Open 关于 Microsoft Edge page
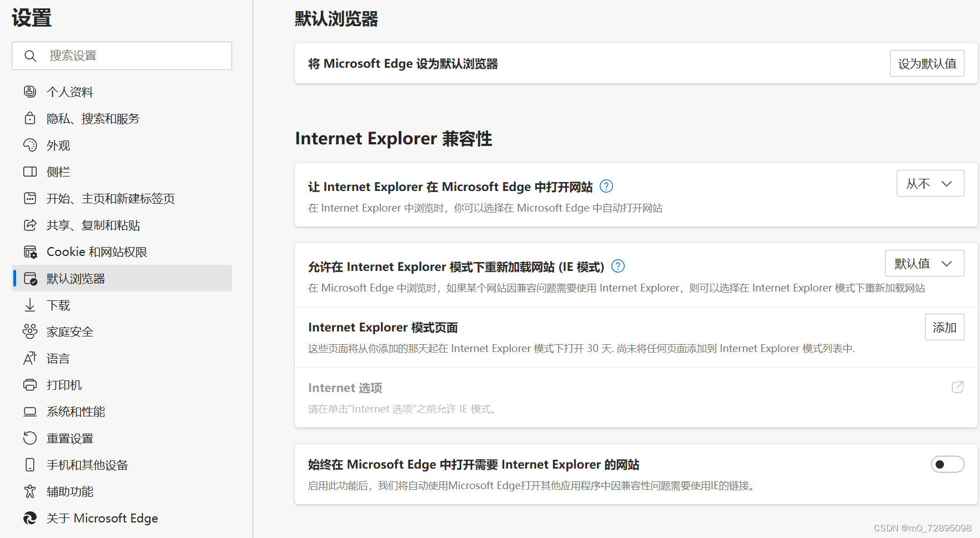980x538 pixels. [x=122, y=518]
